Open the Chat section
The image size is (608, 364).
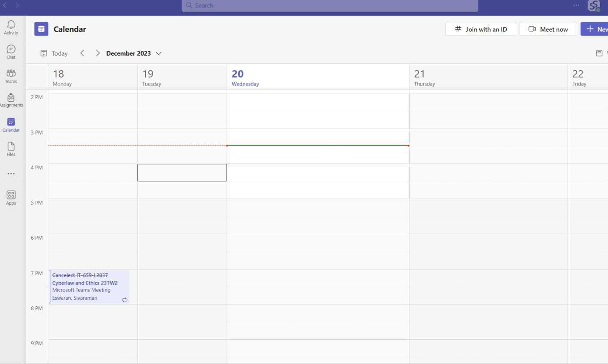coord(11,52)
